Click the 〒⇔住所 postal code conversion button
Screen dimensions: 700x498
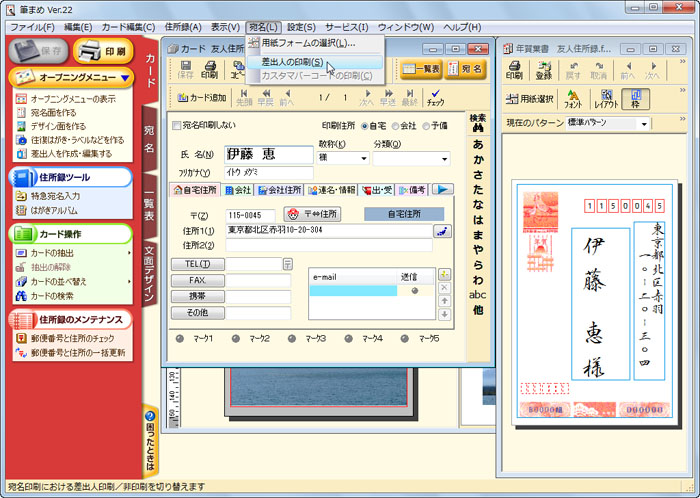click(x=313, y=214)
